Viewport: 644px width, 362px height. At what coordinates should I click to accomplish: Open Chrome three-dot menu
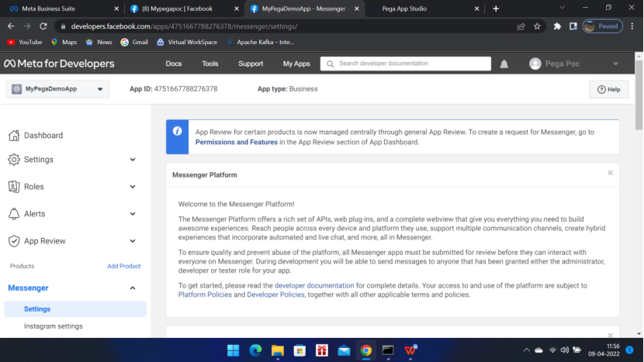(632, 26)
